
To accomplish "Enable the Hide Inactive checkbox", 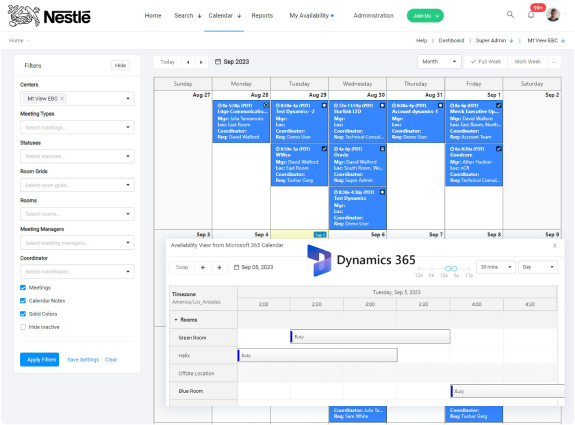I will (x=23, y=327).
